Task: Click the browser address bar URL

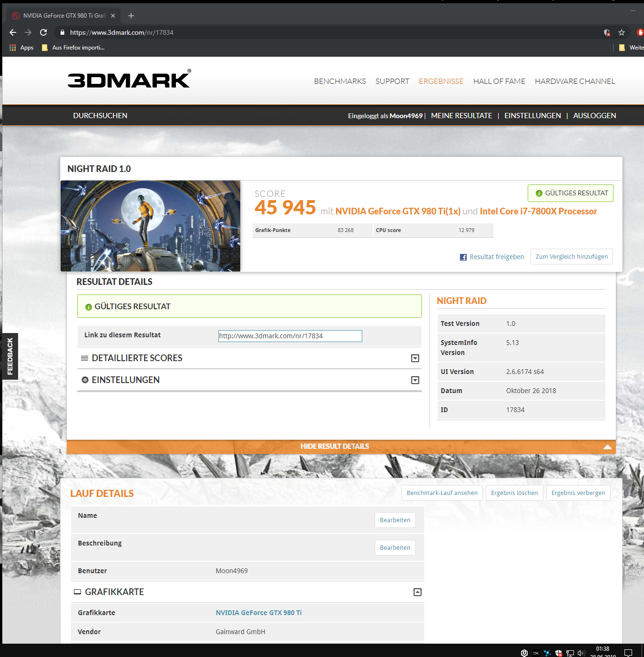Action: pos(122,32)
